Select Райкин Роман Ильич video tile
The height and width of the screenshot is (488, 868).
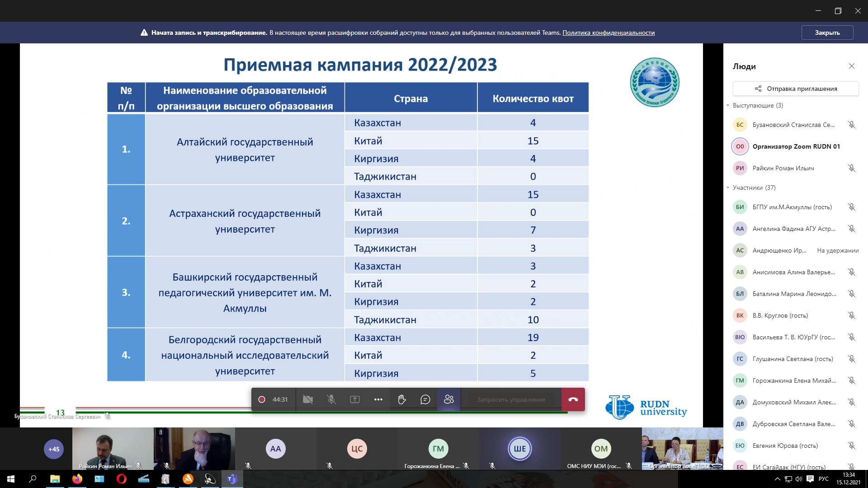[x=113, y=449]
